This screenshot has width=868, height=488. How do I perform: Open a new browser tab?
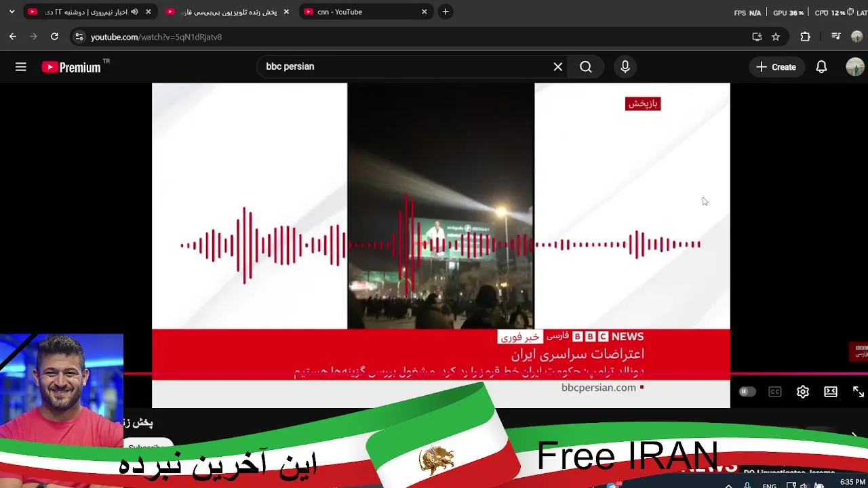pos(446,12)
